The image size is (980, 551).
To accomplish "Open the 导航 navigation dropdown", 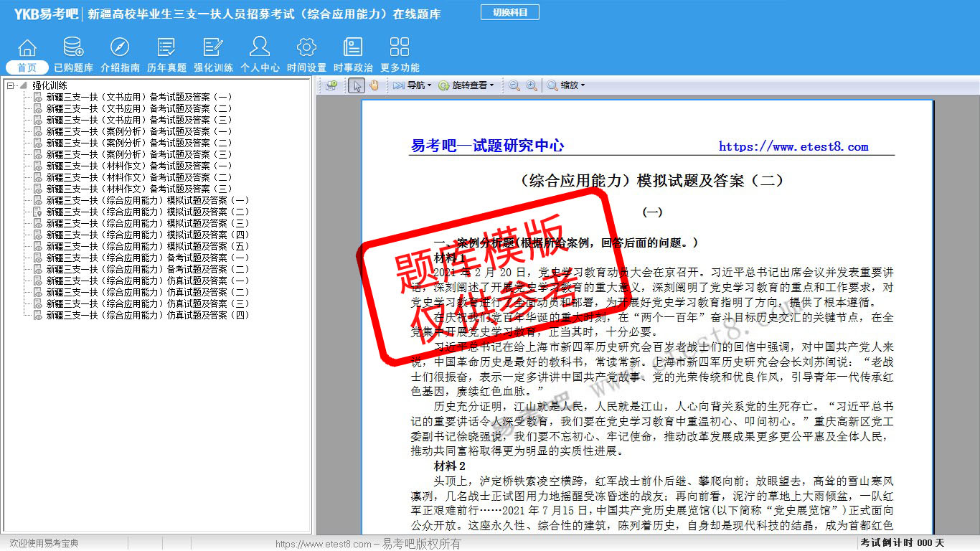I will pos(412,85).
